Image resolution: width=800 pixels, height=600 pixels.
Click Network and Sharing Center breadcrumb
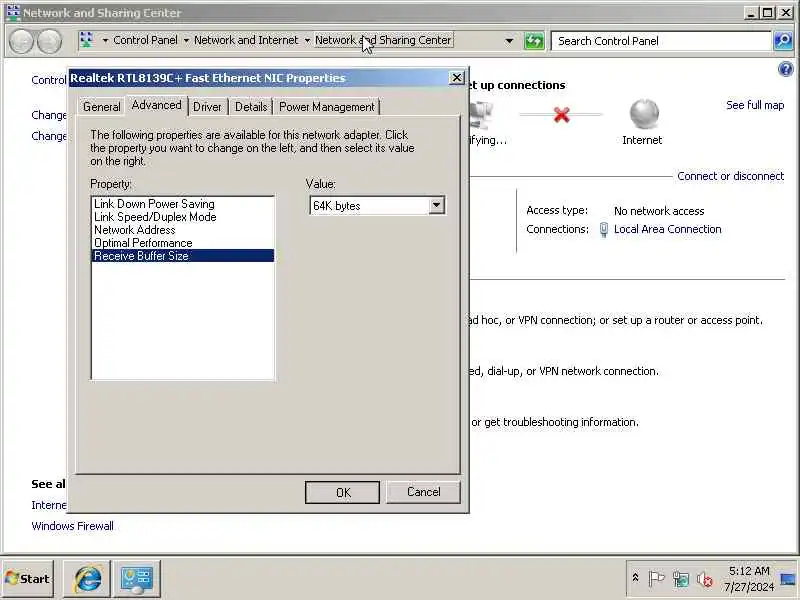383,40
